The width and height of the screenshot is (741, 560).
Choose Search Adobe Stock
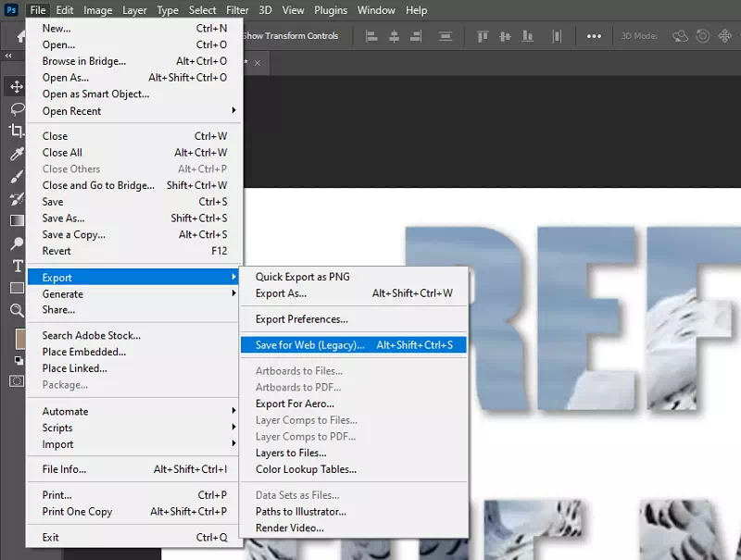coord(134,335)
